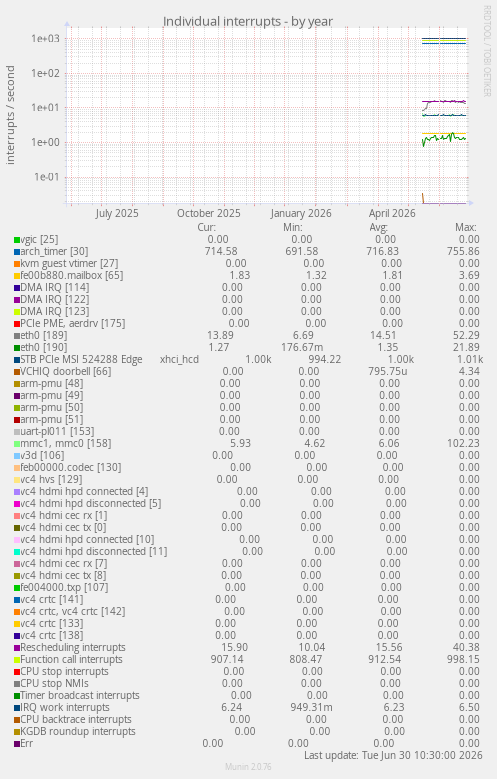Click the 'DMA IRQ [114]' legend label
497x779 pixels.
[x=55, y=287]
